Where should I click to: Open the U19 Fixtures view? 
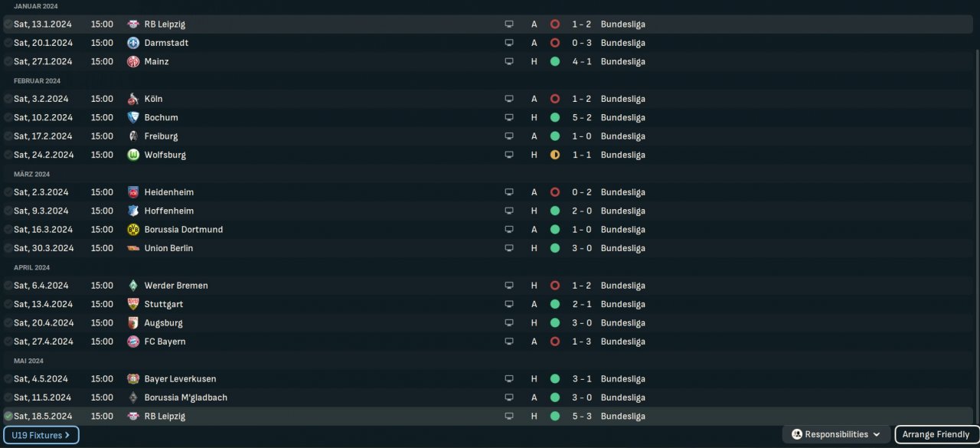[41, 435]
